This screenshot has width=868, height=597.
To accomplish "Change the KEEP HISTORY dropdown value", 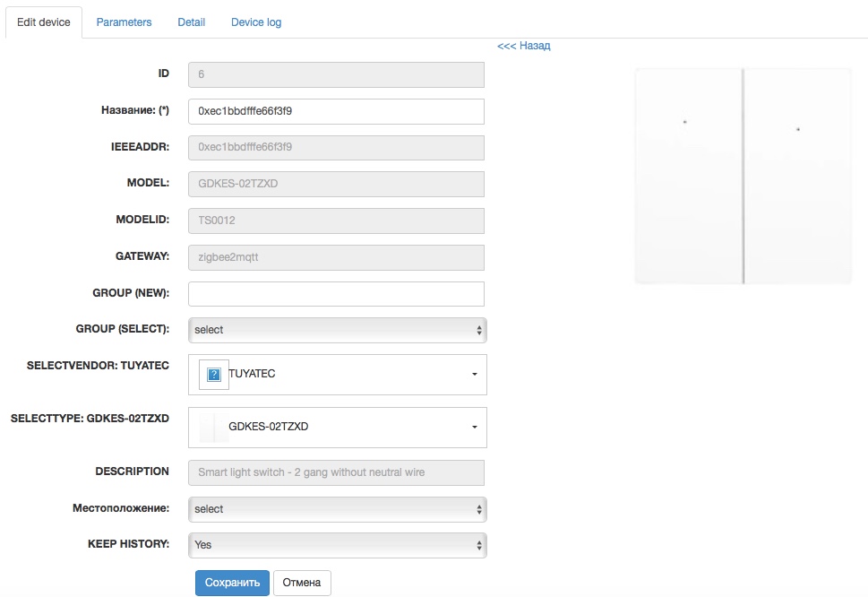I will 337,546.
